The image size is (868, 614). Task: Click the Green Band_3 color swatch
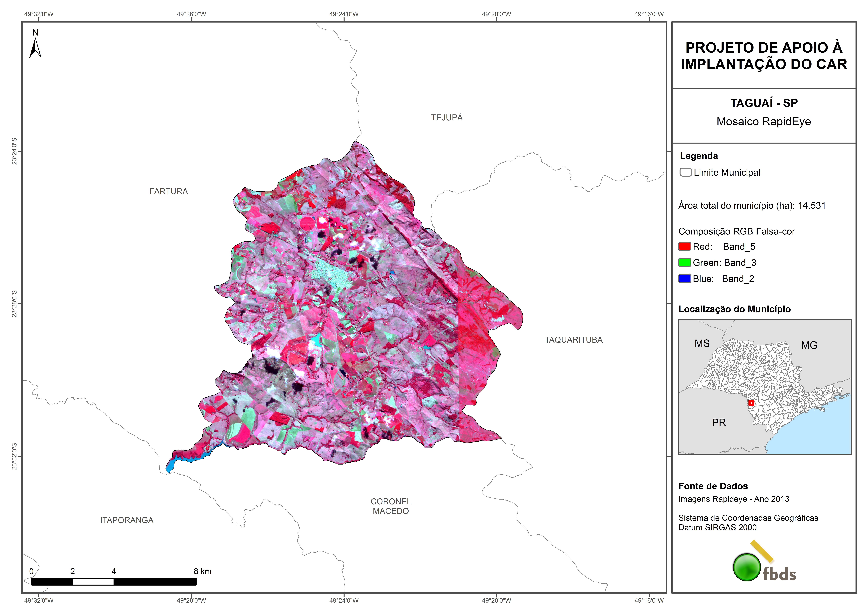pos(685,263)
